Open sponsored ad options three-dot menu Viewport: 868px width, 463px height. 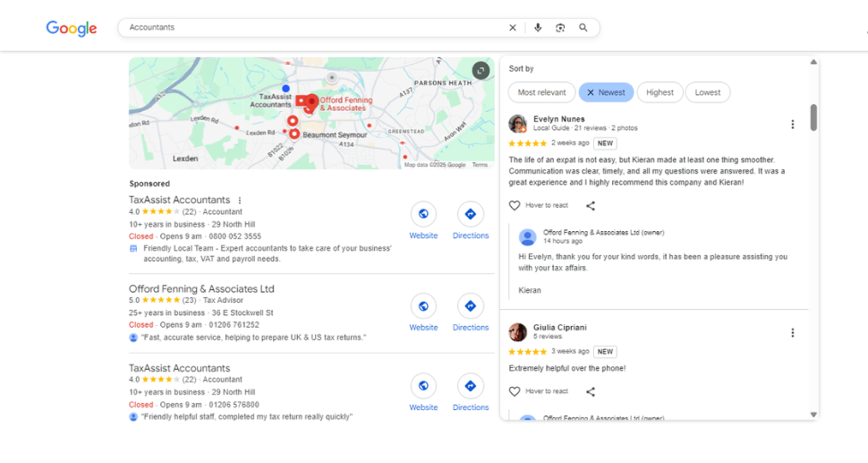click(240, 201)
